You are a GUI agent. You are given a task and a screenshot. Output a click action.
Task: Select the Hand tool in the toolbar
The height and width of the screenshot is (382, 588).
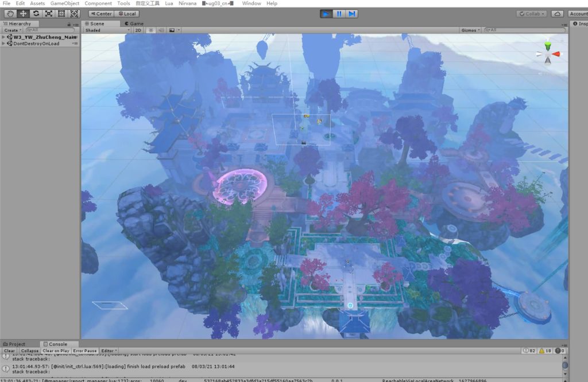(x=10, y=13)
